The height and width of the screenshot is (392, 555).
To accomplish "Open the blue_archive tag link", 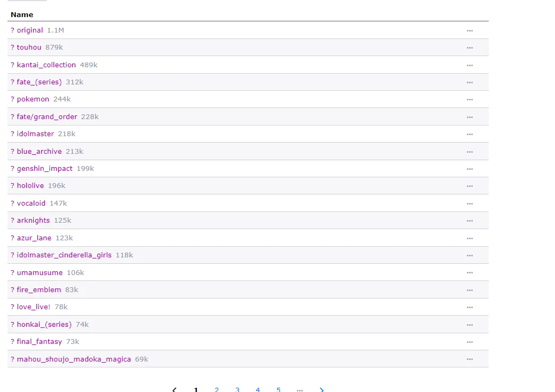I will click(x=39, y=151).
